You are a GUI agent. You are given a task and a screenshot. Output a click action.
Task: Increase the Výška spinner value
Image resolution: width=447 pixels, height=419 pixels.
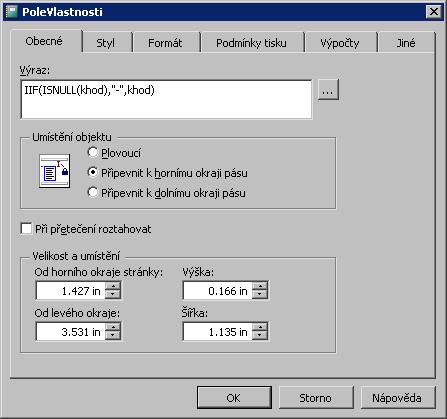coord(260,286)
